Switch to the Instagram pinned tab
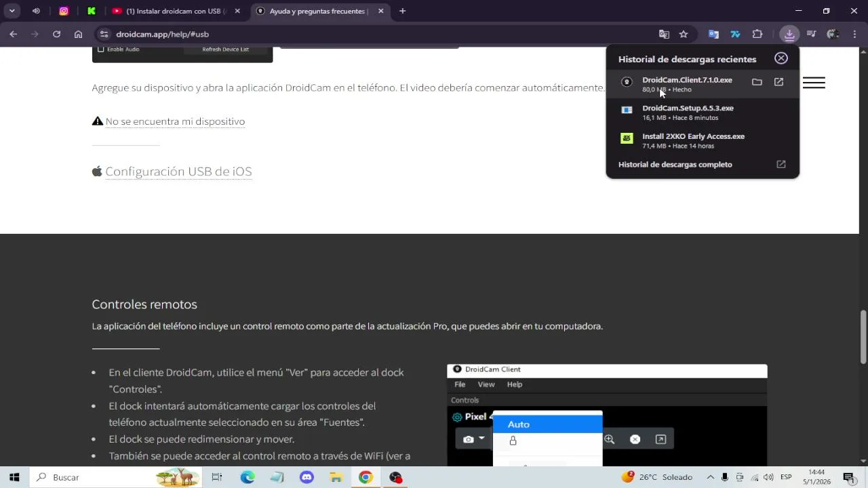This screenshot has height=488, width=868. pyautogui.click(x=64, y=11)
